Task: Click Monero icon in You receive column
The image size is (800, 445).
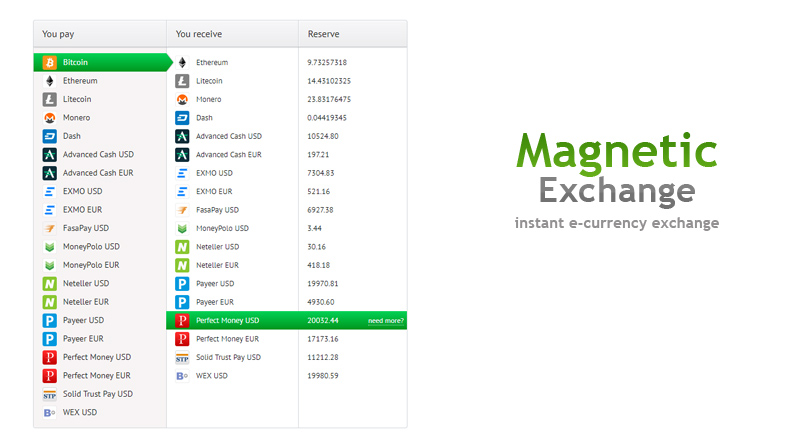Action: [182, 99]
